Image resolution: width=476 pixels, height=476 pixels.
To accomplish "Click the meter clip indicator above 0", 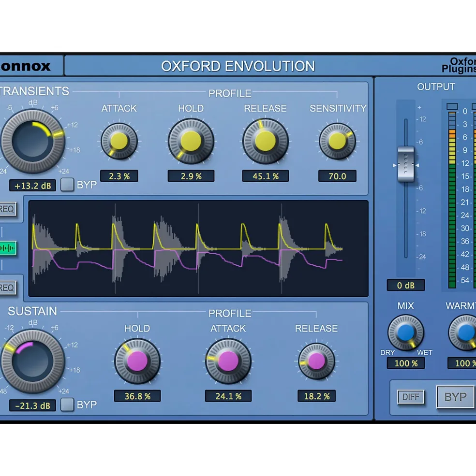I will 452,106.
